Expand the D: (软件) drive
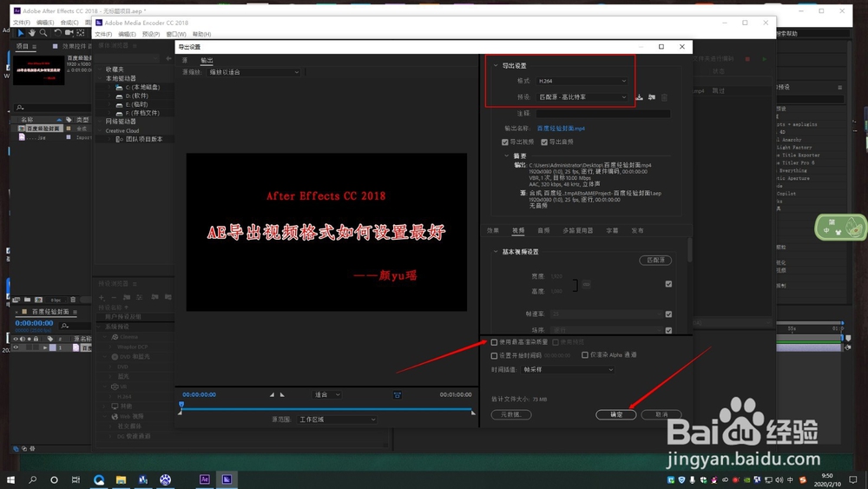The width and height of the screenshot is (868, 489). [x=109, y=96]
